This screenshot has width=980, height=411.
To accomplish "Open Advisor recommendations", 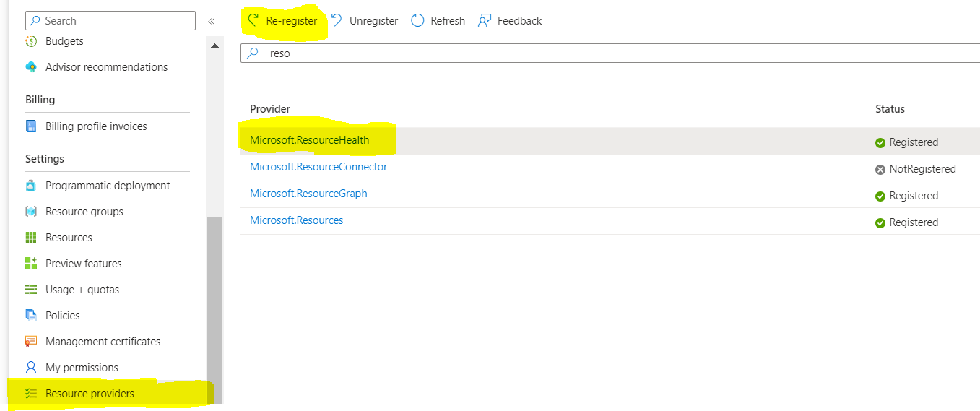I will (x=106, y=67).
